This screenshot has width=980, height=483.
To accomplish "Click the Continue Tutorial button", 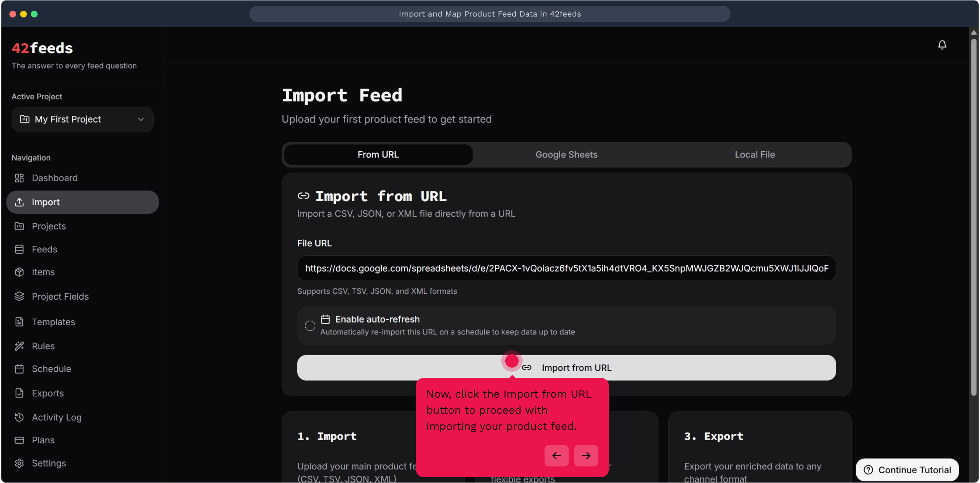I will pyautogui.click(x=907, y=470).
